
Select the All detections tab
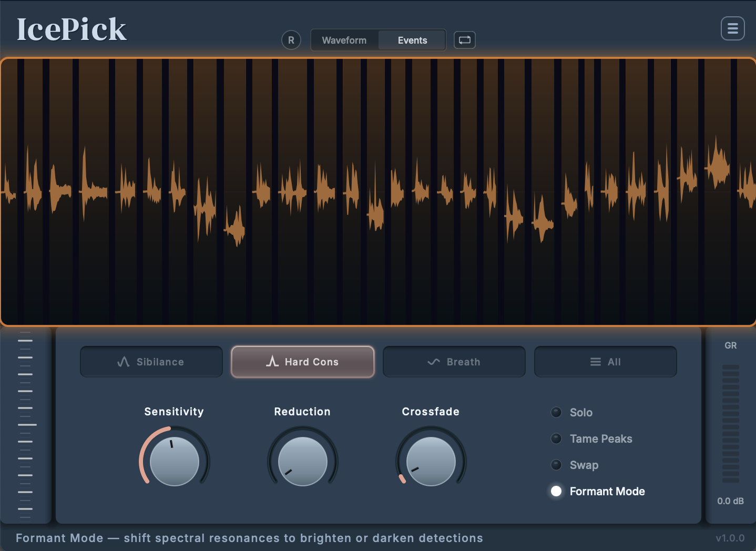pyautogui.click(x=606, y=362)
